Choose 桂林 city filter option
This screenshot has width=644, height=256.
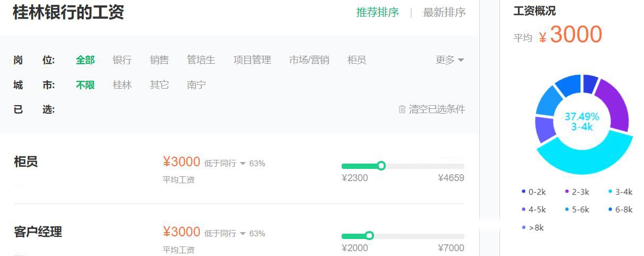pos(122,85)
